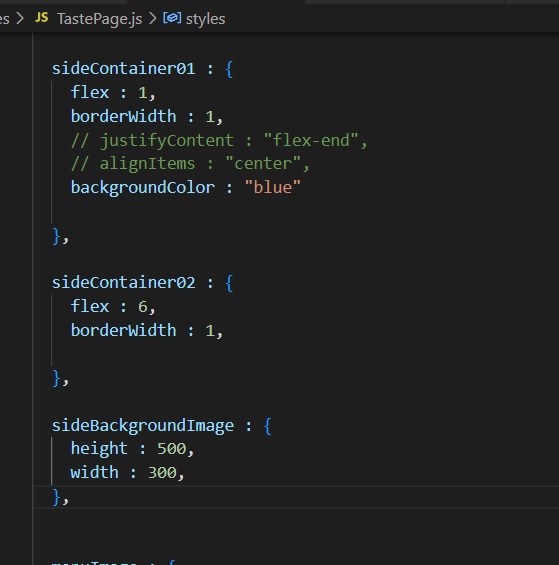The height and width of the screenshot is (565, 559).
Task: Click the sideContainer01 property name
Action: [124, 68]
